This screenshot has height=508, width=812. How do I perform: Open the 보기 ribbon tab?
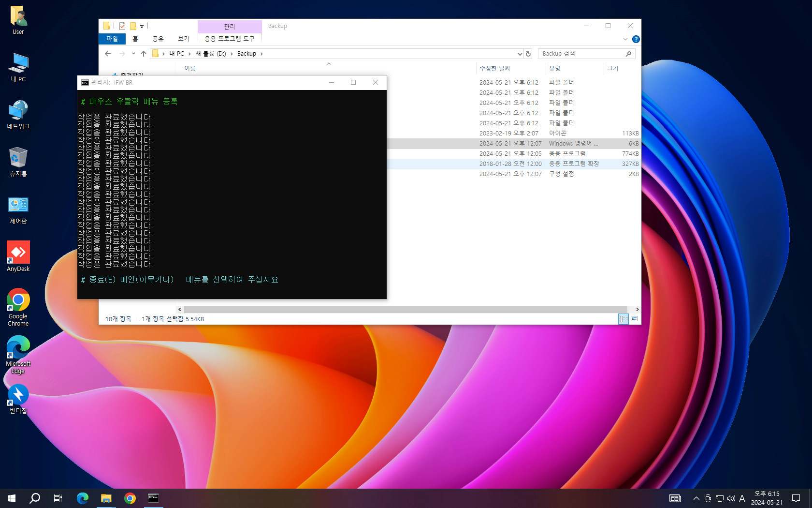[184, 39]
